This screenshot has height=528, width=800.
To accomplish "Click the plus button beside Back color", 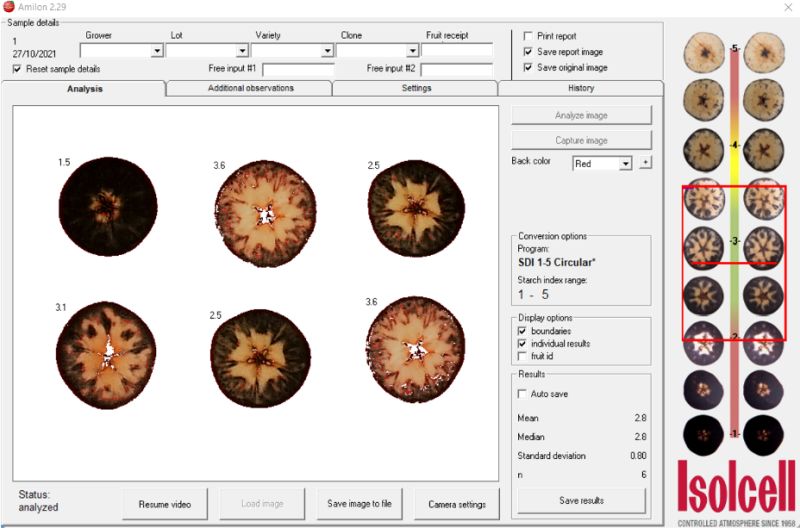I will click(x=645, y=163).
